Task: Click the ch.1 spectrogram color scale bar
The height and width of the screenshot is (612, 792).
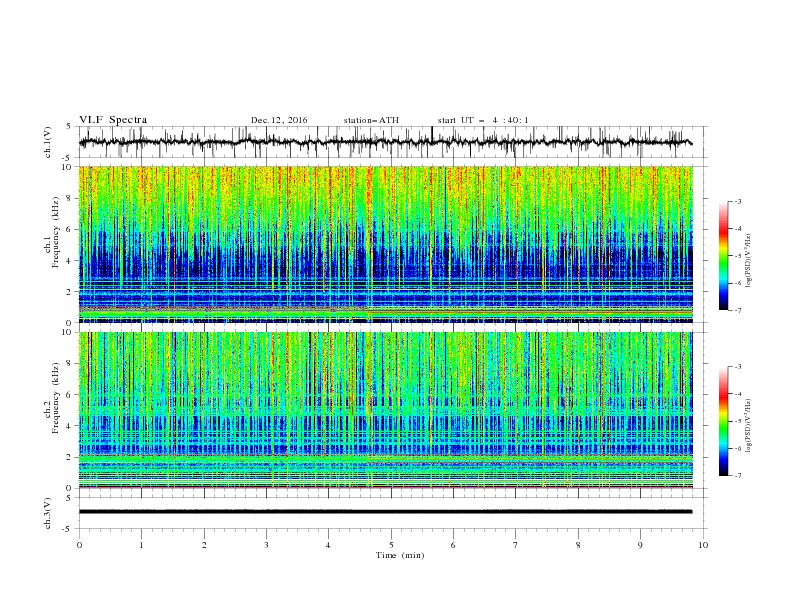Action: [x=723, y=255]
